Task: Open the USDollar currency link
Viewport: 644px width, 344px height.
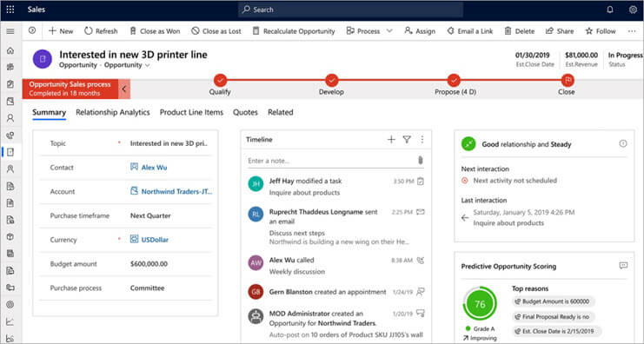Action: coord(155,240)
